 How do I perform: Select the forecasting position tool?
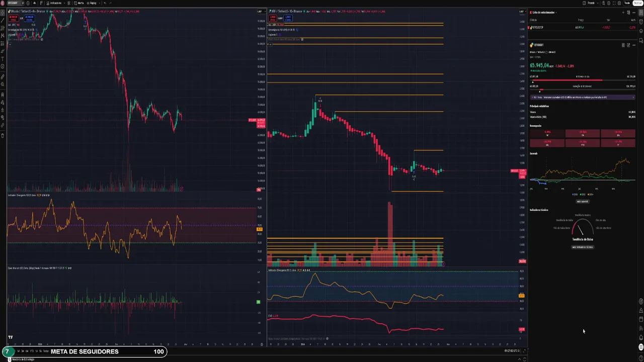pos(3,43)
